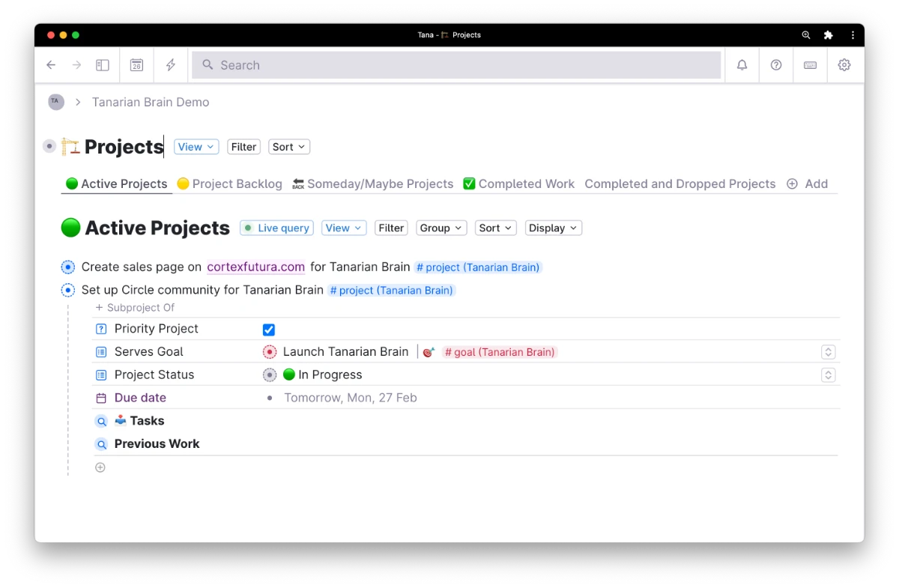Open notifications bell

tap(742, 65)
